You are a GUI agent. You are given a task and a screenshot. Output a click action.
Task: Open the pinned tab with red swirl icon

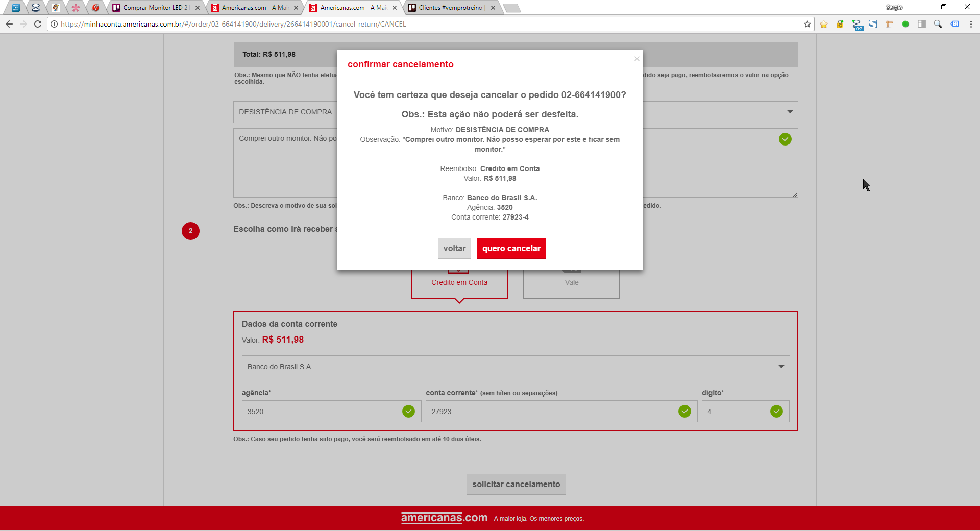95,8
